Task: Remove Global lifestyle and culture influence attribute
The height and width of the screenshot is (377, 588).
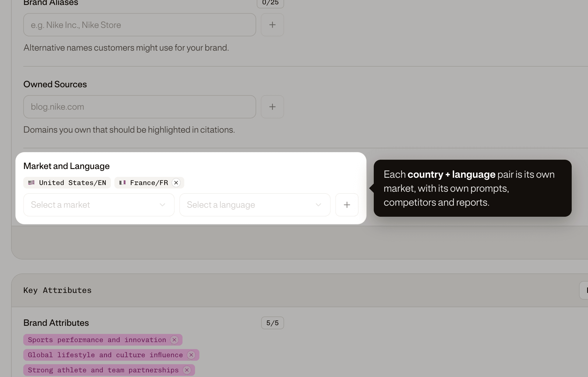Action: click(191, 355)
